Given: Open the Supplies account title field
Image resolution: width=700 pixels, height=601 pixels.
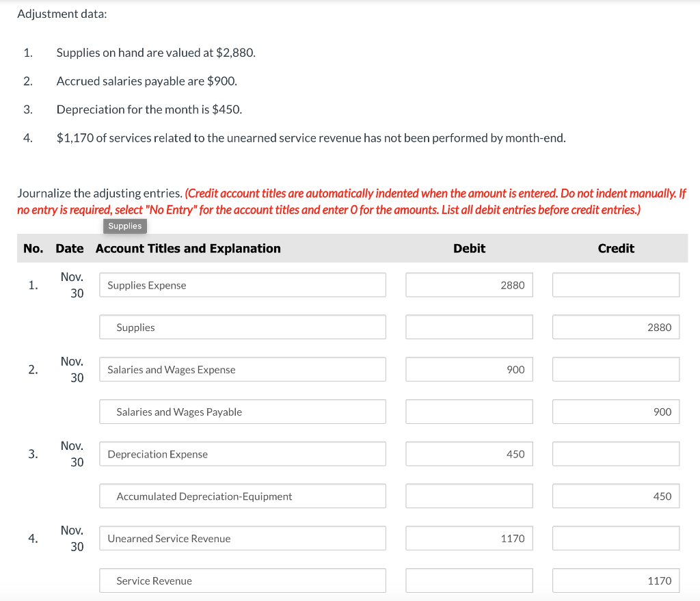Looking at the screenshot, I should pyautogui.click(x=242, y=327).
